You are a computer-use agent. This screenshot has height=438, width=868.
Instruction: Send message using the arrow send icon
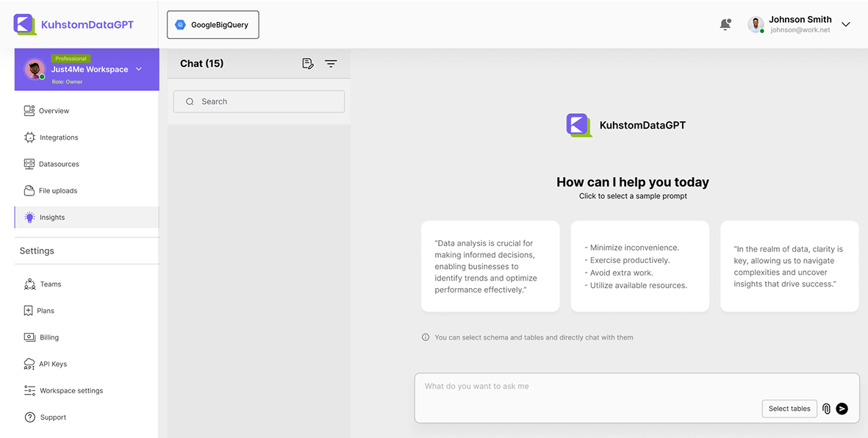pyautogui.click(x=842, y=409)
